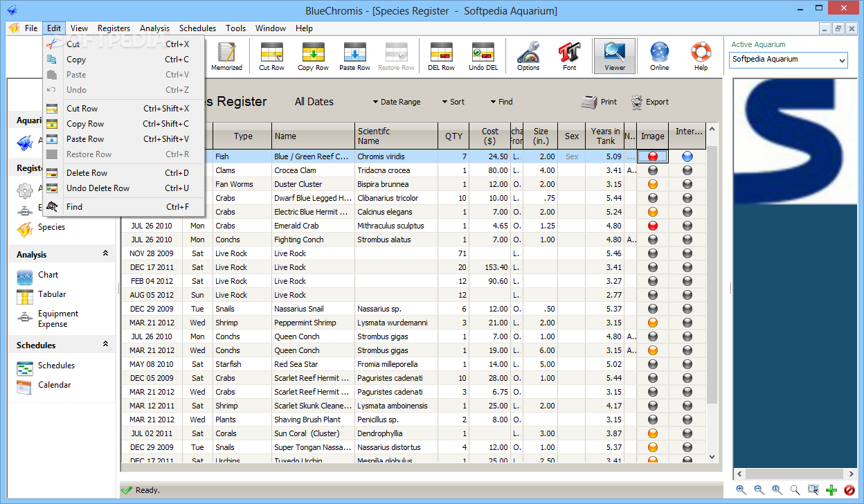
Task: Open the Window menu
Action: pos(271,28)
